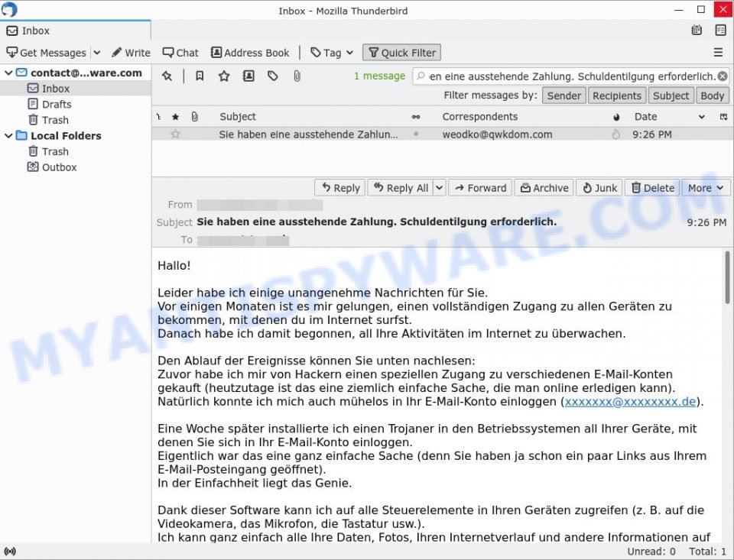Click the online status icon in status bar
Screen dimensions: 734x560
[x=10, y=552]
